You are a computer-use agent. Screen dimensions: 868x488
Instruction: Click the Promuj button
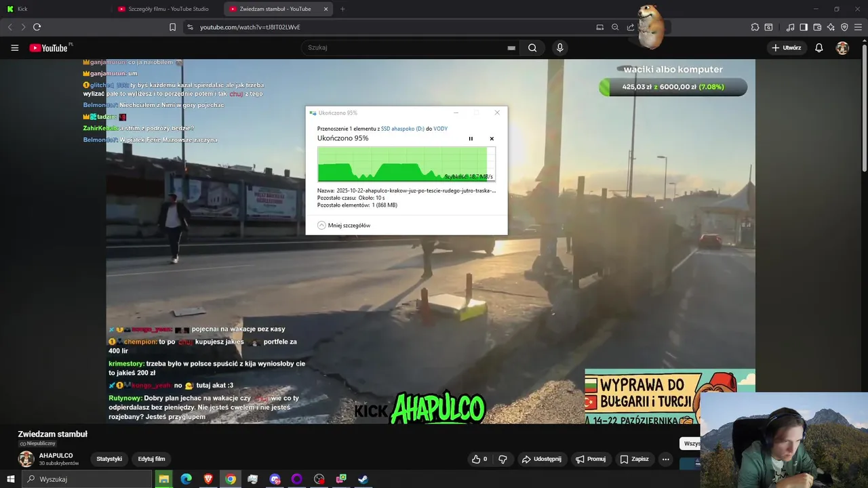coord(591,459)
